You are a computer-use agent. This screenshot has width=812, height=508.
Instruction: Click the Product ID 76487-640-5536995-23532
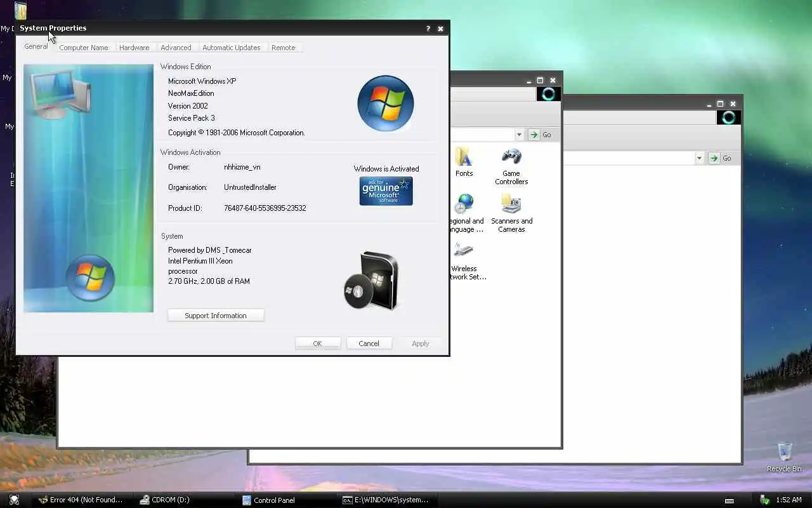tap(265, 208)
